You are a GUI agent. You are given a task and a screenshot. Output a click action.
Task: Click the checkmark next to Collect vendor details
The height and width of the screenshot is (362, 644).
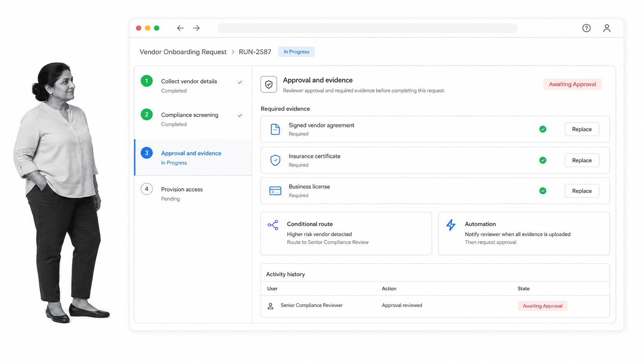pos(240,82)
